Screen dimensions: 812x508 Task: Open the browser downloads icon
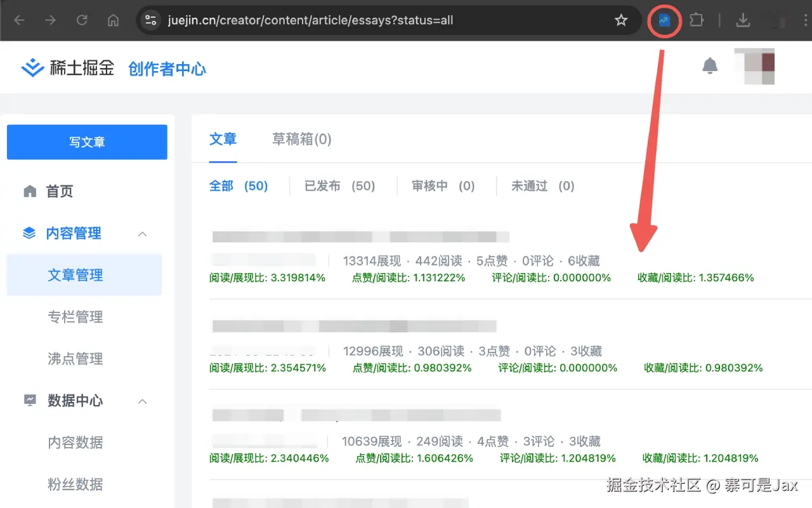[743, 20]
